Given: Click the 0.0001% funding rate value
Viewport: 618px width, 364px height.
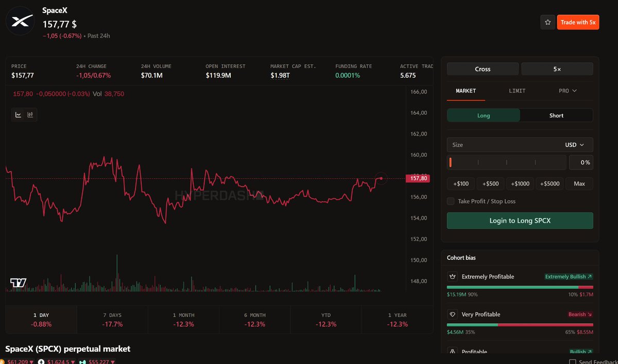Looking at the screenshot, I should pyautogui.click(x=348, y=75).
